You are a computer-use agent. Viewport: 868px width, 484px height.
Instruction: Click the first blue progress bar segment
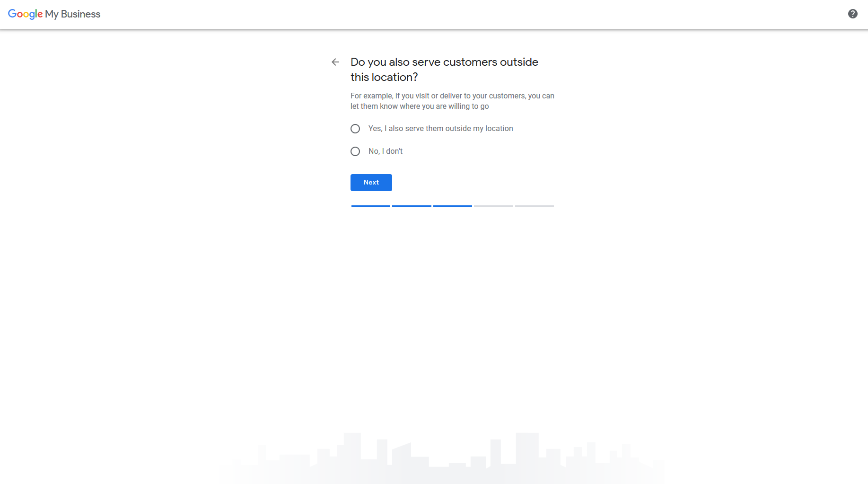(370, 206)
